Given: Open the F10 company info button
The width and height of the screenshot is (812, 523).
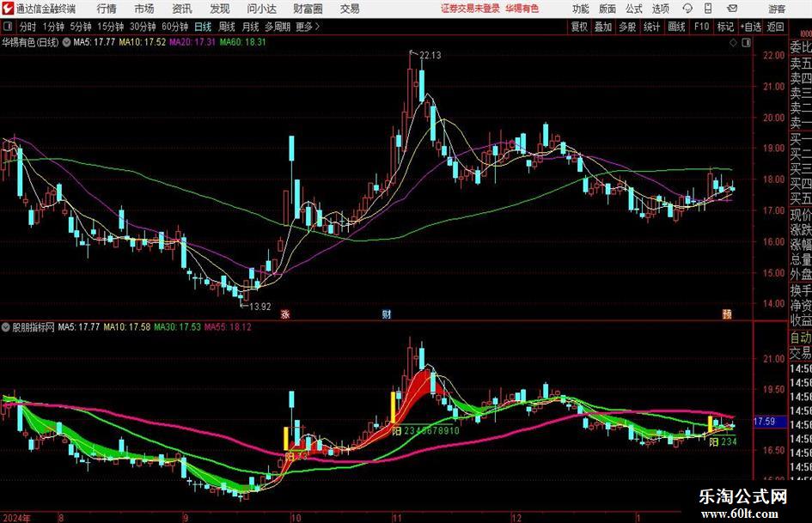Looking at the screenshot, I should 701,27.
